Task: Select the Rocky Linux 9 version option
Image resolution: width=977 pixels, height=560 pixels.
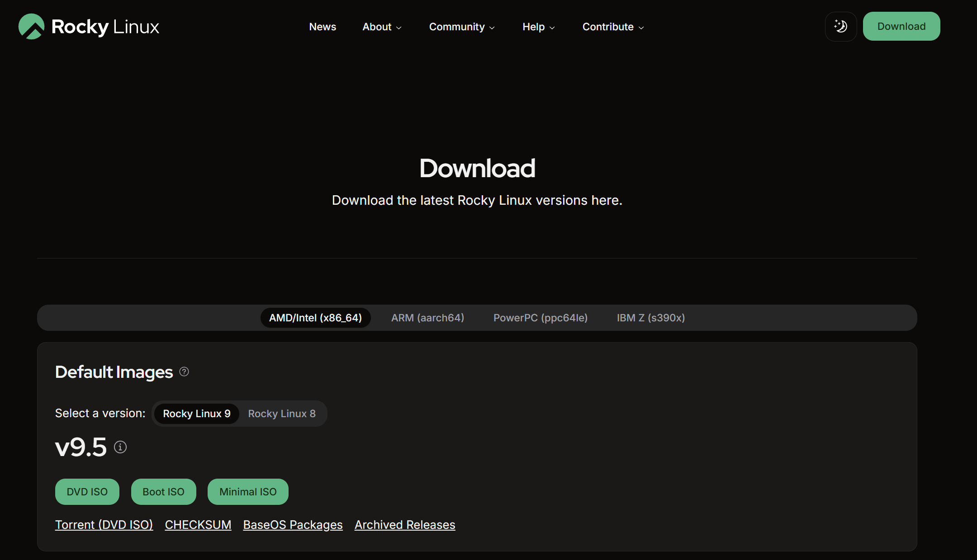Action: pyautogui.click(x=197, y=414)
